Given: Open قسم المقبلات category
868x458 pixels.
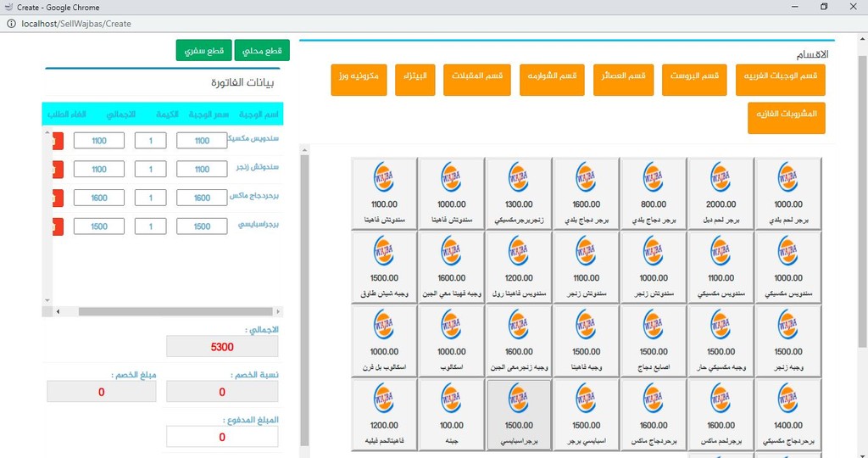Looking at the screenshot, I should pos(477,80).
